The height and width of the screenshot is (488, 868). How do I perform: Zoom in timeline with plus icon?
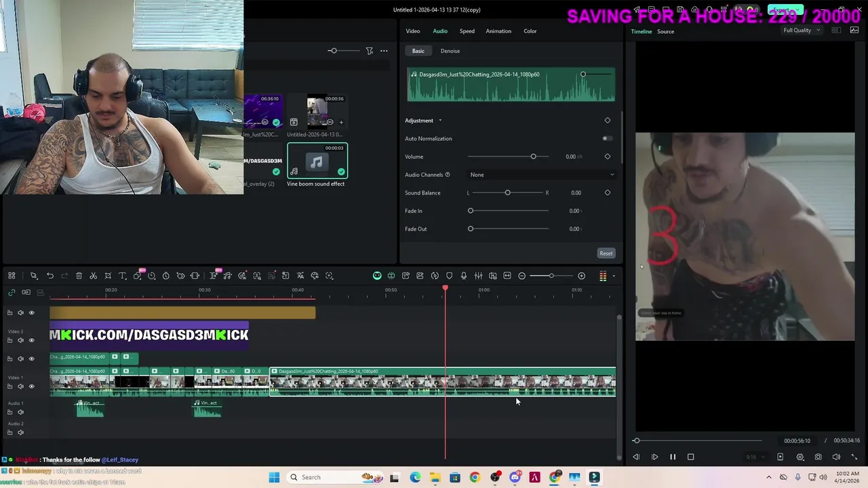coord(581,276)
